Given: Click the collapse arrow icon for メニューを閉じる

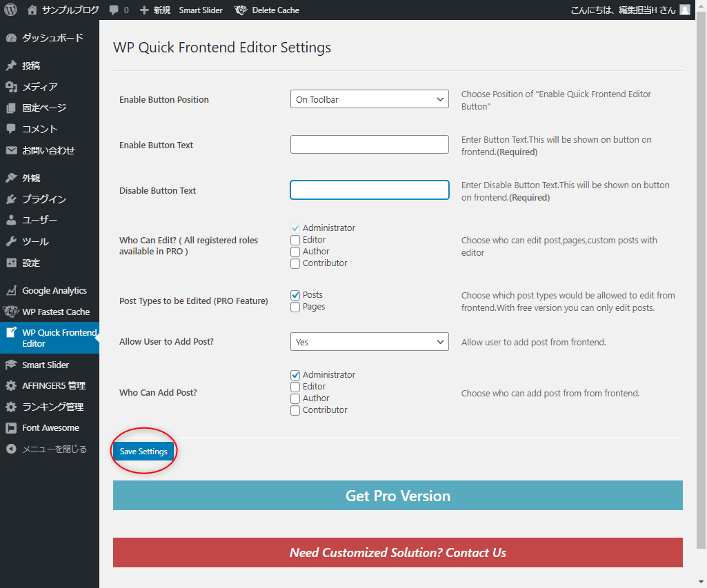Looking at the screenshot, I should click(x=11, y=449).
